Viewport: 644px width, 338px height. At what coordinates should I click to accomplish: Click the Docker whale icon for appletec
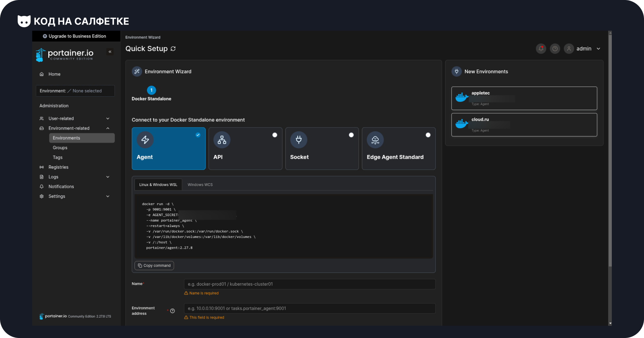pos(462,97)
